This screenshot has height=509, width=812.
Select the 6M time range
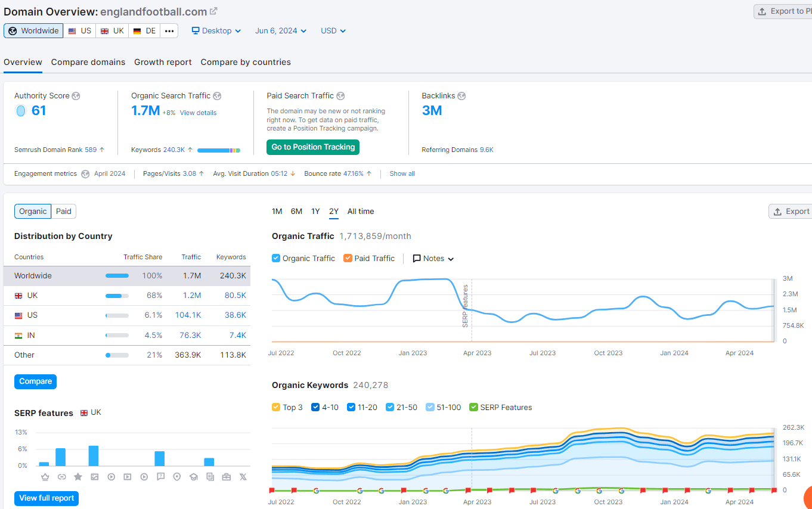pyautogui.click(x=296, y=212)
